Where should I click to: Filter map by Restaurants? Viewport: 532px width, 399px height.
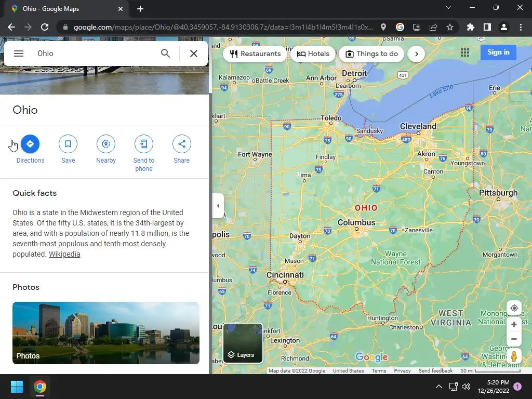pyautogui.click(x=255, y=54)
